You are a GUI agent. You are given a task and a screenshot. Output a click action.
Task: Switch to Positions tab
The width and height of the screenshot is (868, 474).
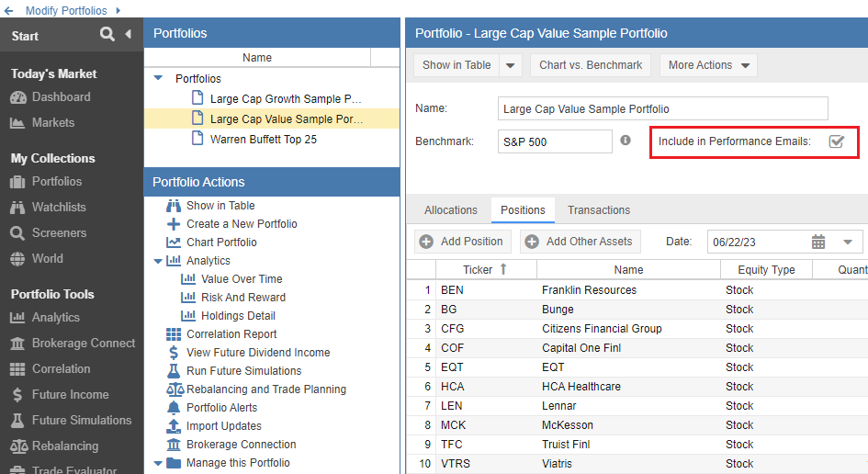523,210
